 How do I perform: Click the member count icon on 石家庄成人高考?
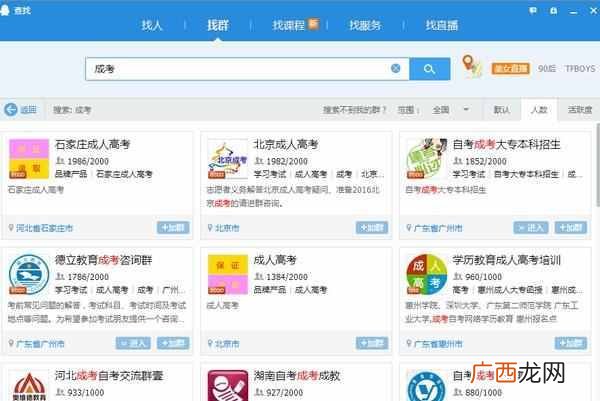point(60,161)
